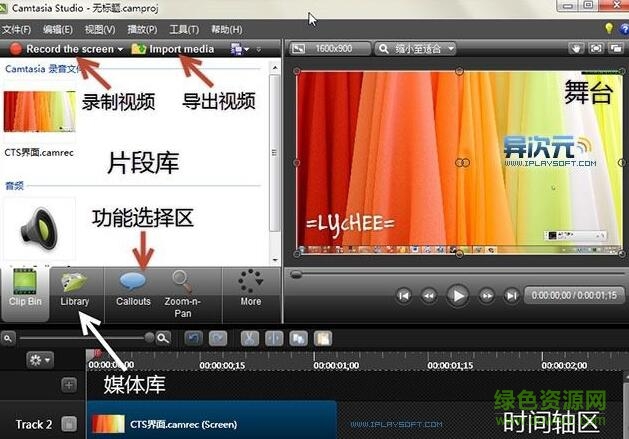
Task: Open the produce and share dropdown icon
Action: [x=240, y=49]
